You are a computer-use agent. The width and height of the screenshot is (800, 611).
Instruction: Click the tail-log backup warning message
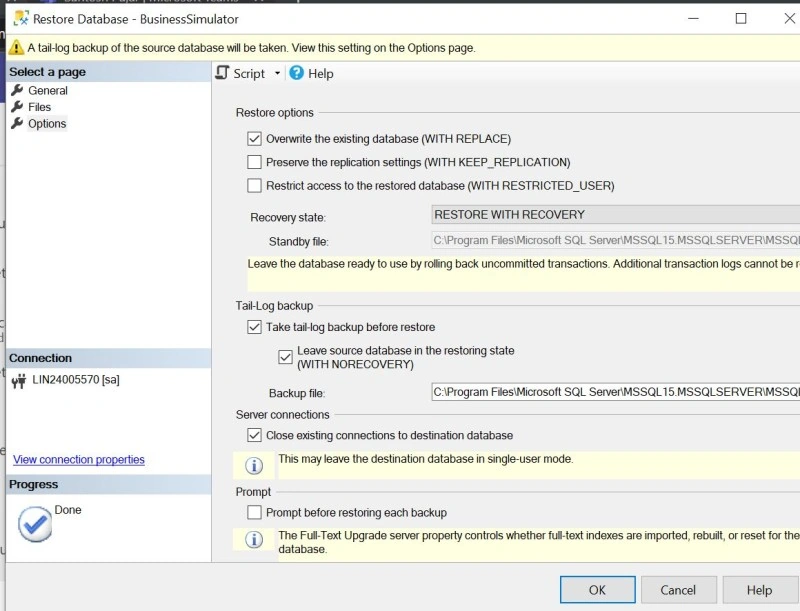click(x=252, y=48)
